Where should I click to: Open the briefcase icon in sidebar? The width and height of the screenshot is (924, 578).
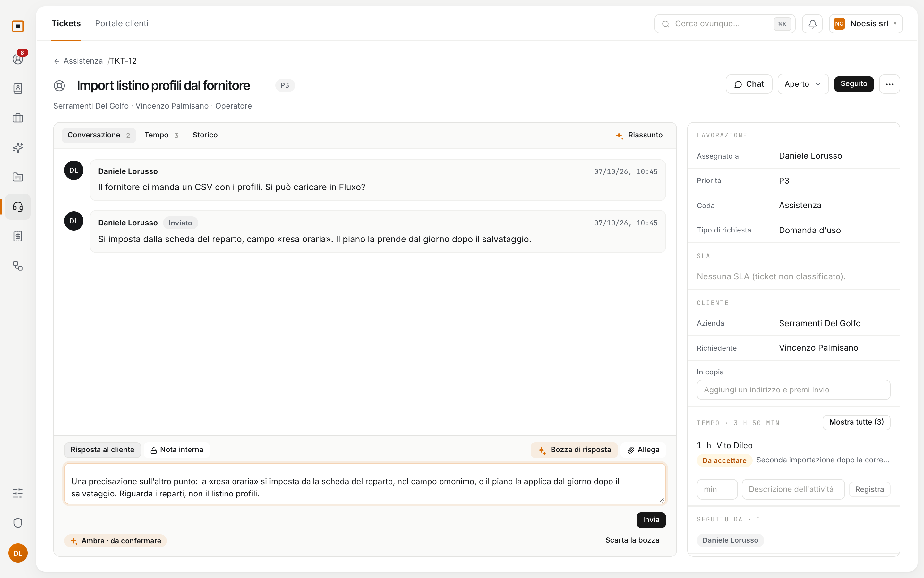coord(18,118)
